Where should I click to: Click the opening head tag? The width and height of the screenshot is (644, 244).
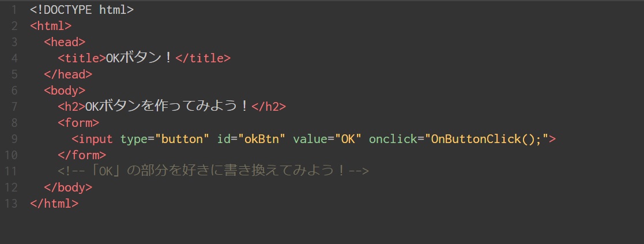tap(65, 42)
